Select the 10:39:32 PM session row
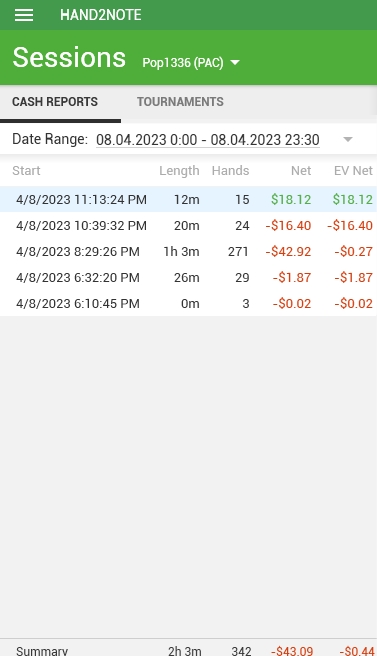 pos(188,226)
